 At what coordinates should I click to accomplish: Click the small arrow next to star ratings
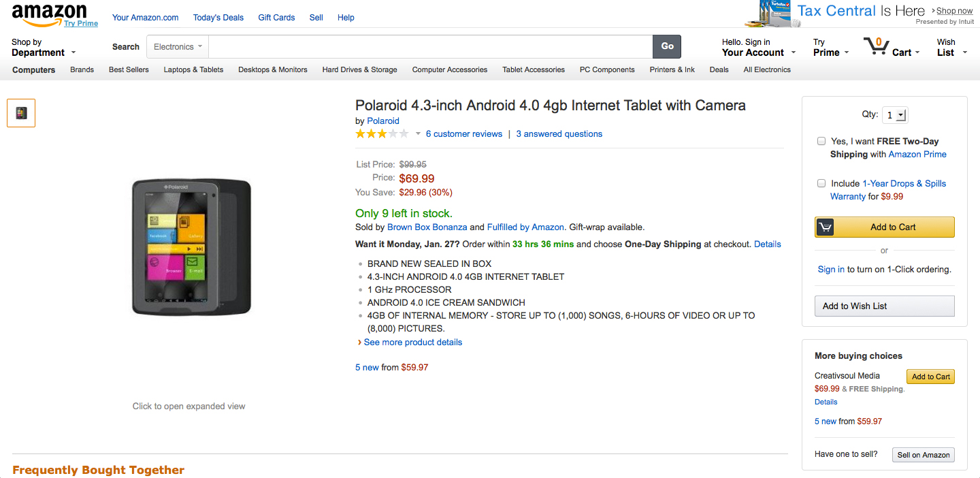click(419, 134)
